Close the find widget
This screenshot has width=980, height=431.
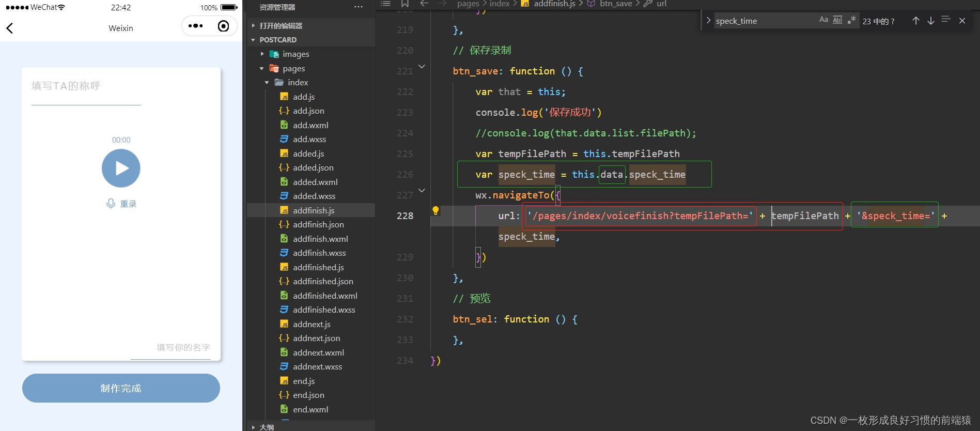[x=962, y=21]
